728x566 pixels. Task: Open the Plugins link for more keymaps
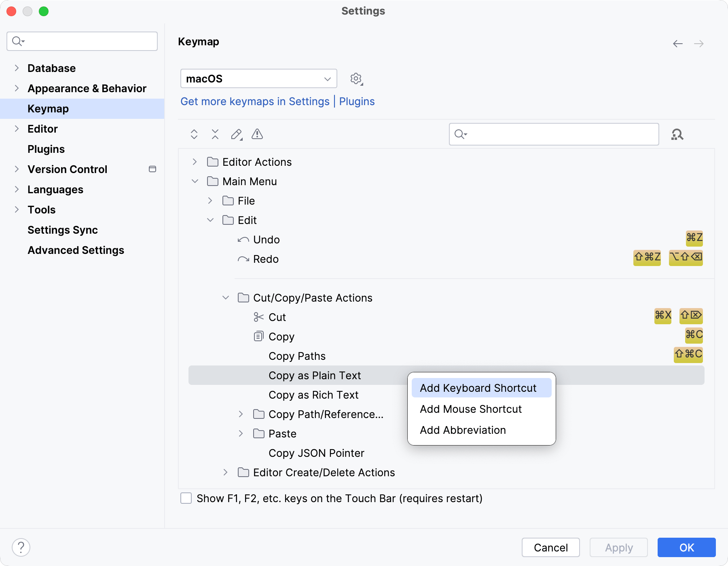tap(357, 101)
